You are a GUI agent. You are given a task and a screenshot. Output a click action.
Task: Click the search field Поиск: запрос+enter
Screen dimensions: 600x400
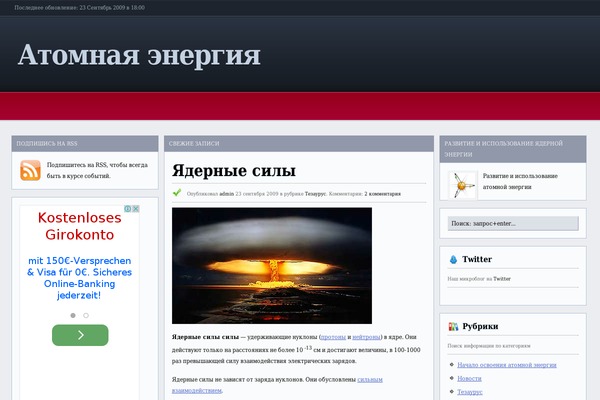point(513,224)
